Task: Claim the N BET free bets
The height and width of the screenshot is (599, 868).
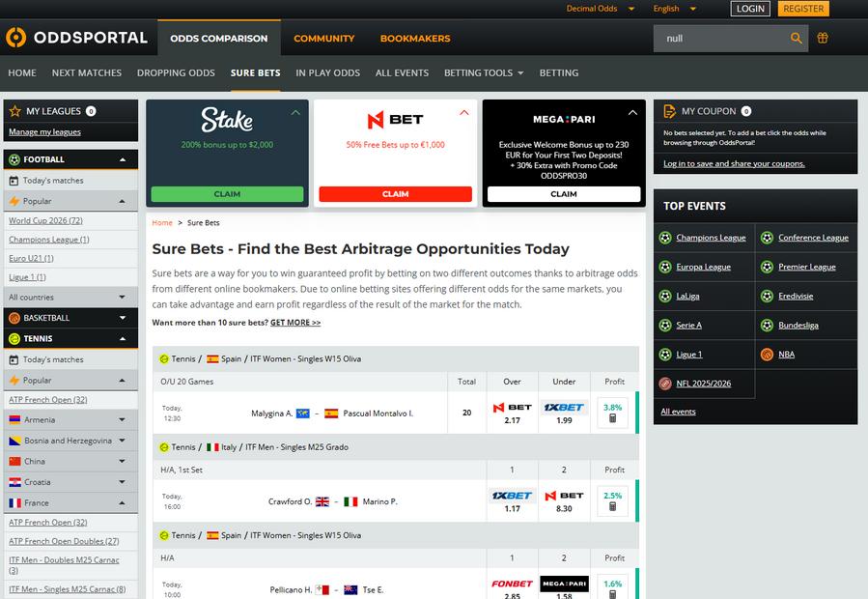Action: click(x=395, y=194)
